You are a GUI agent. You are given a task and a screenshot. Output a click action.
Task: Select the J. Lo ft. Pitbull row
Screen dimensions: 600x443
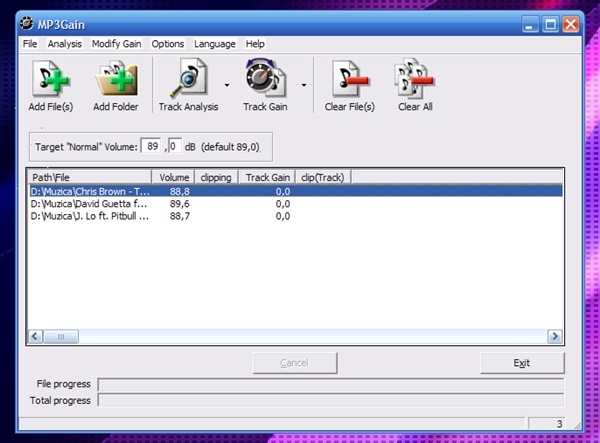pos(296,216)
